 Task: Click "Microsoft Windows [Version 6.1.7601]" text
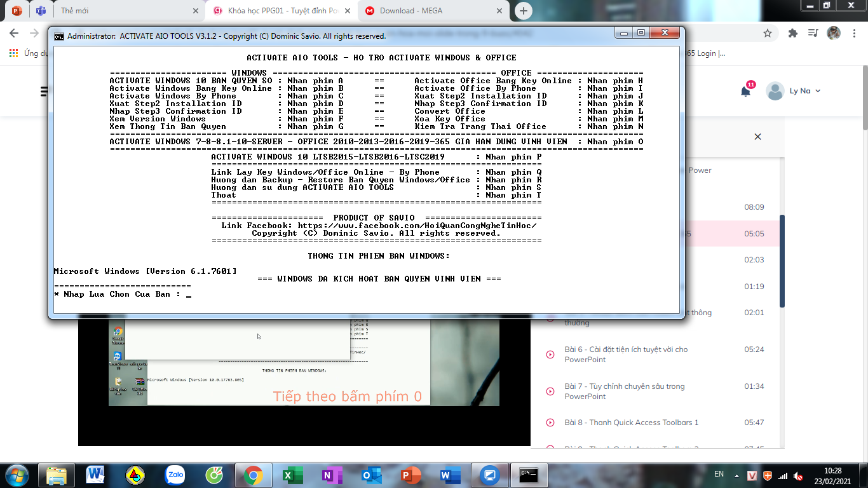click(146, 271)
